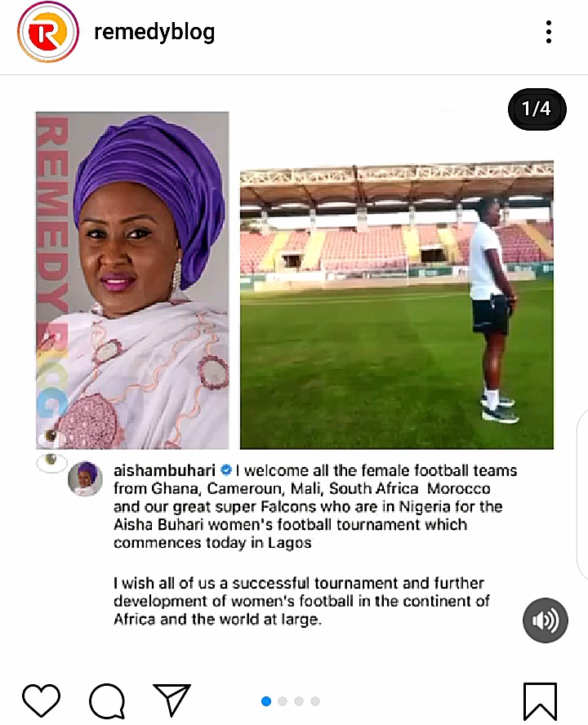Tap the verified badge next to aishambuhari
This screenshot has height=725, width=588.
(225, 470)
